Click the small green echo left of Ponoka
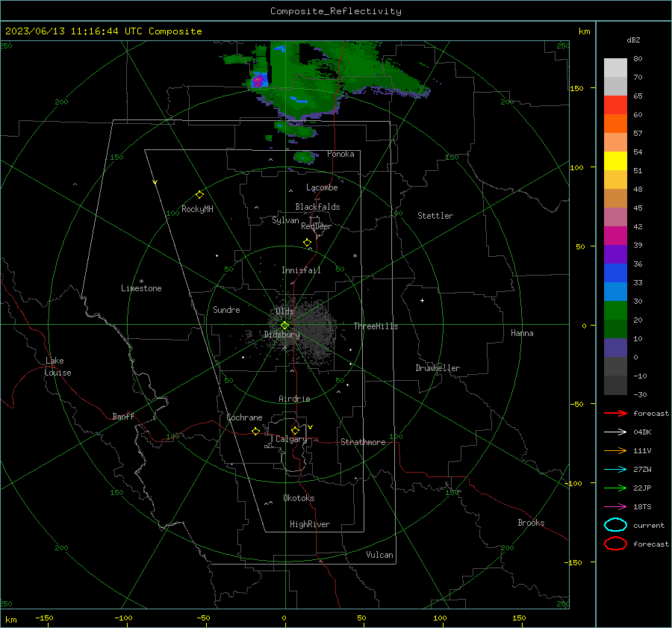Viewport: 672px width, 628px height. tap(305, 158)
